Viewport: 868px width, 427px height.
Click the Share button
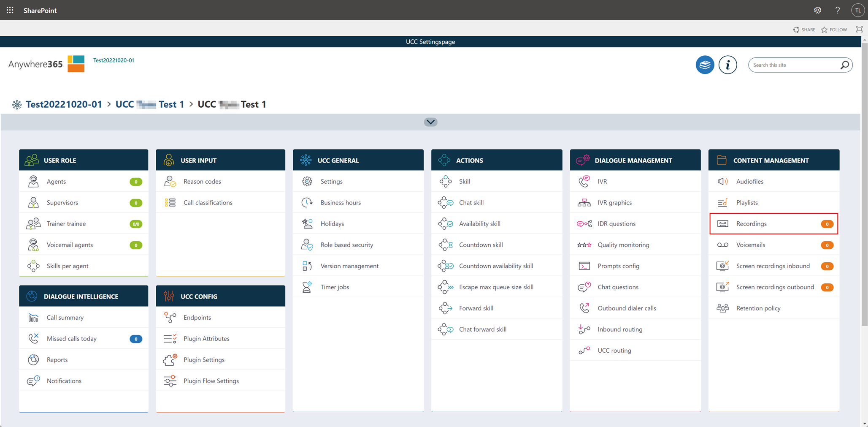[x=804, y=30]
